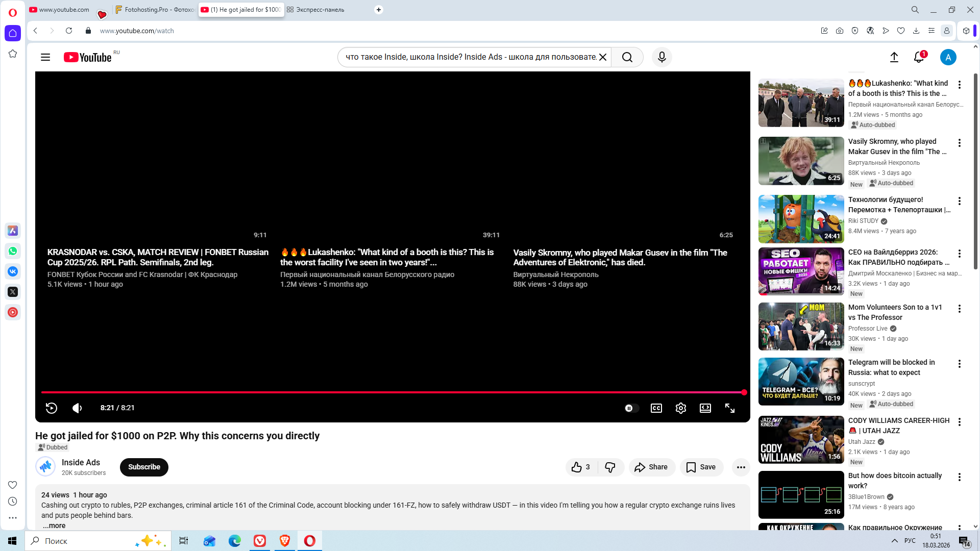Switch to theater mode
The width and height of the screenshot is (980, 551).
click(x=705, y=408)
